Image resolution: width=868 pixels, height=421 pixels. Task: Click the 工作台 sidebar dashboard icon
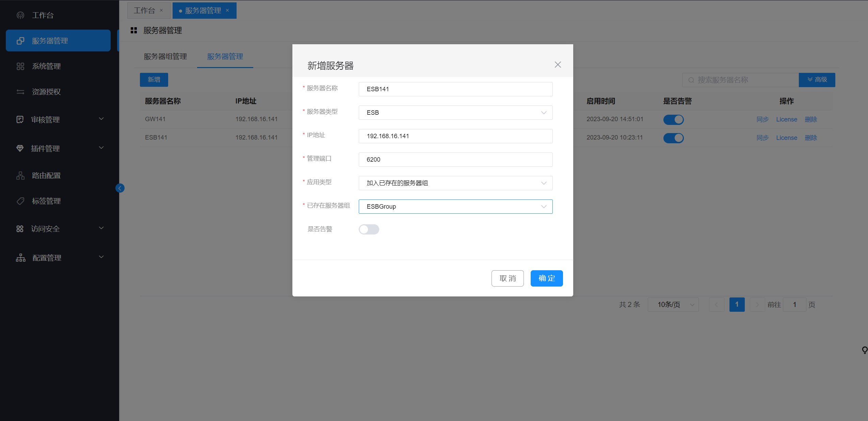click(20, 15)
